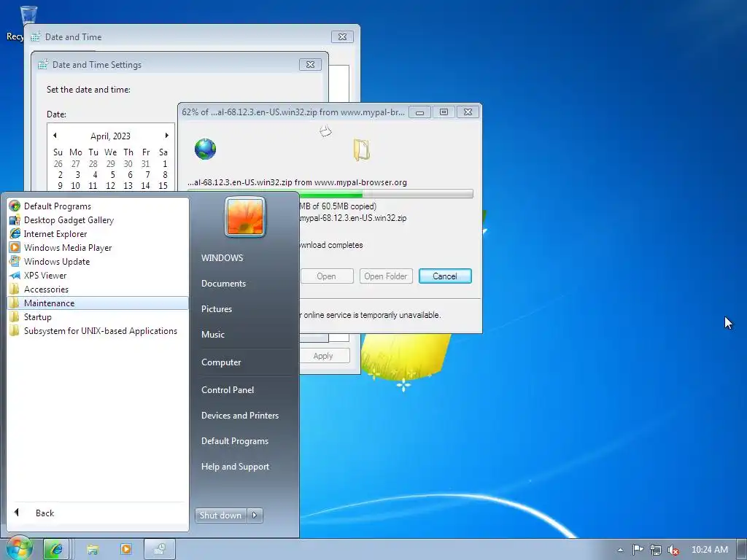Minimize the download dialog

click(x=419, y=112)
